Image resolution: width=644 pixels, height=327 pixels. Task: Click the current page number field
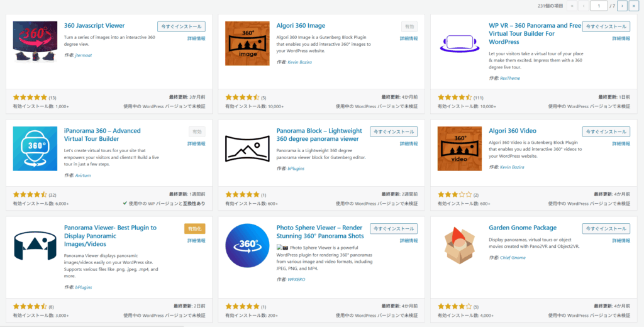point(598,6)
